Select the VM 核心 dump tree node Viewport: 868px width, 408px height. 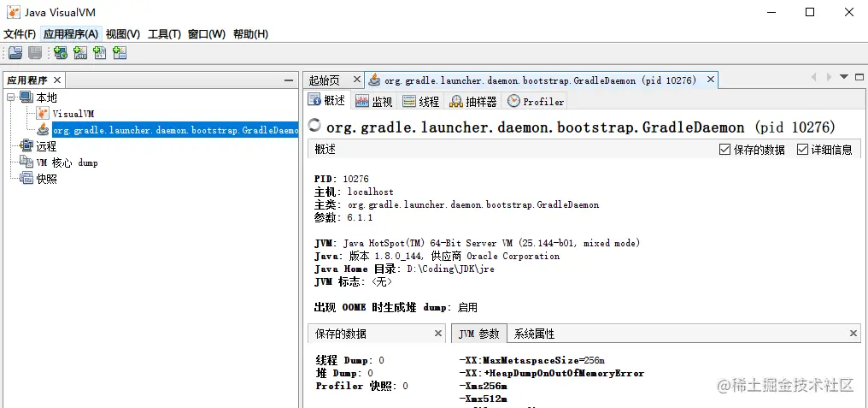tap(67, 163)
